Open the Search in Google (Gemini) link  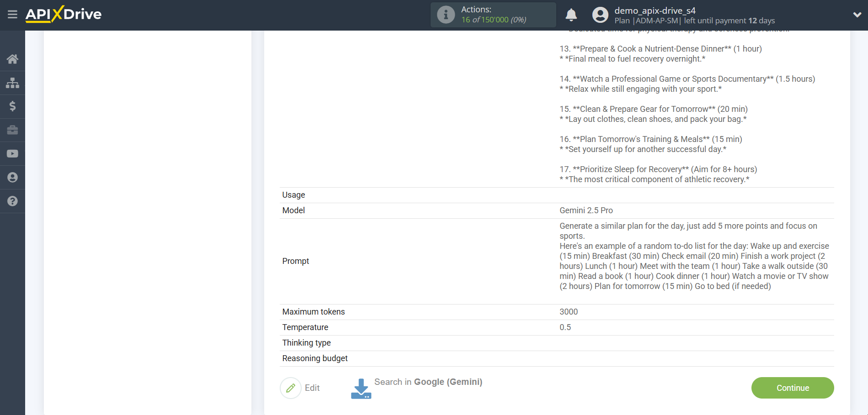tap(428, 382)
